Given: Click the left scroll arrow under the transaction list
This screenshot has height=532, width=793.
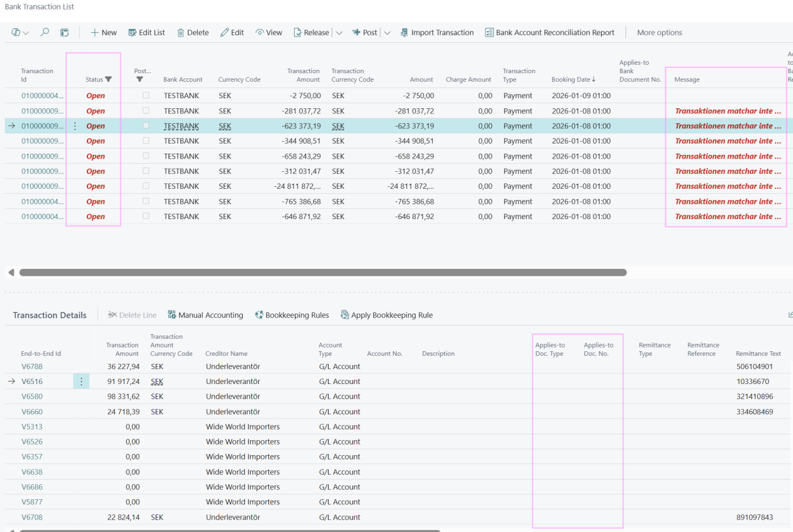Looking at the screenshot, I should click(x=11, y=273).
